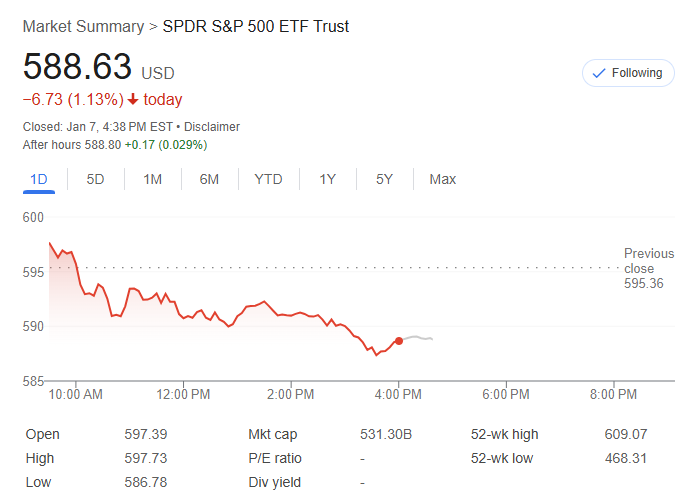Click the 2:00 PM axis label
This screenshot has width=700, height=503.
tap(292, 394)
